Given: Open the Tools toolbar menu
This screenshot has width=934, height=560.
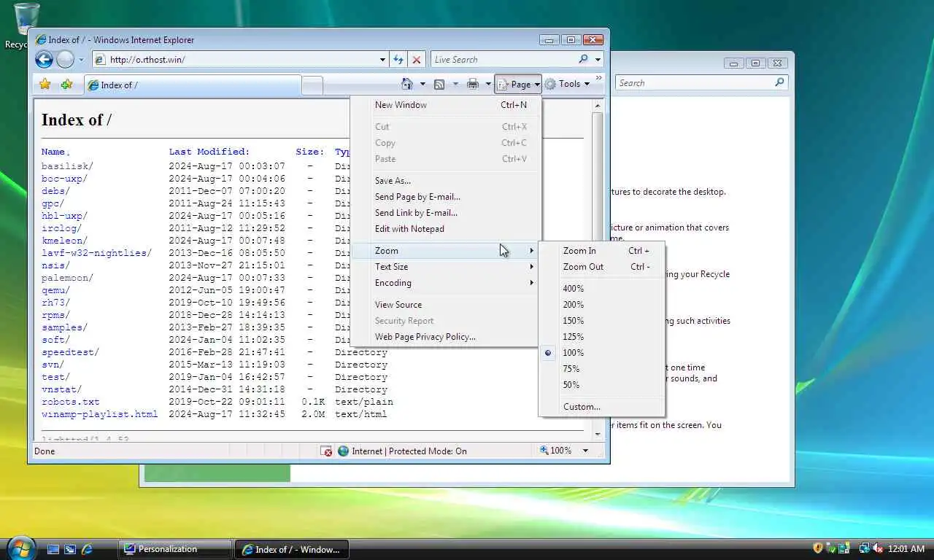Looking at the screenshot, I should 566,85.
